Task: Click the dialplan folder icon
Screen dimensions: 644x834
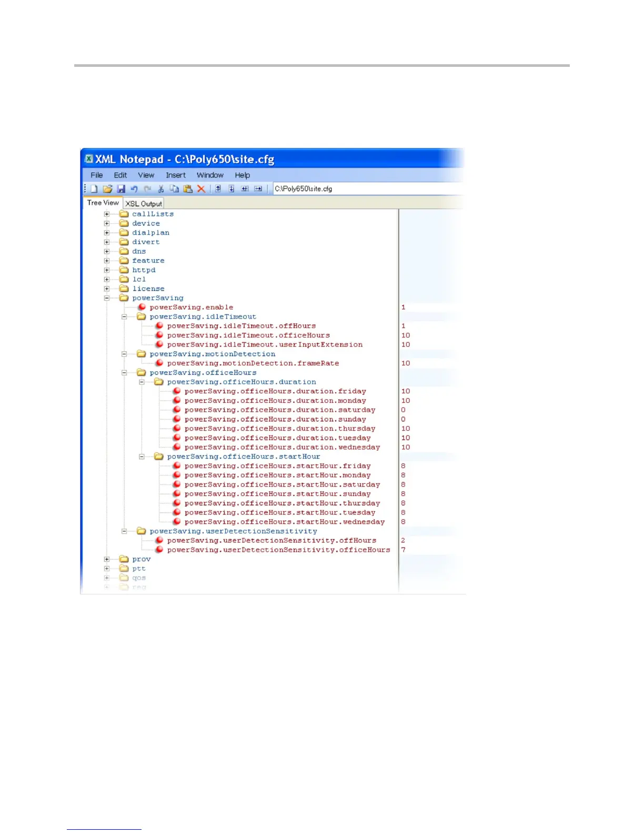Action: [124, 232]
